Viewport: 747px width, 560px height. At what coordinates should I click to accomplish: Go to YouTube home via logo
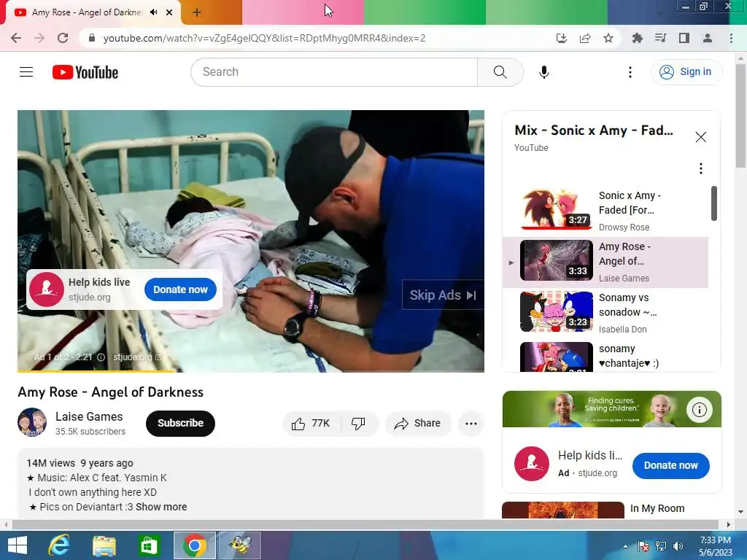[x=85, y=72]
